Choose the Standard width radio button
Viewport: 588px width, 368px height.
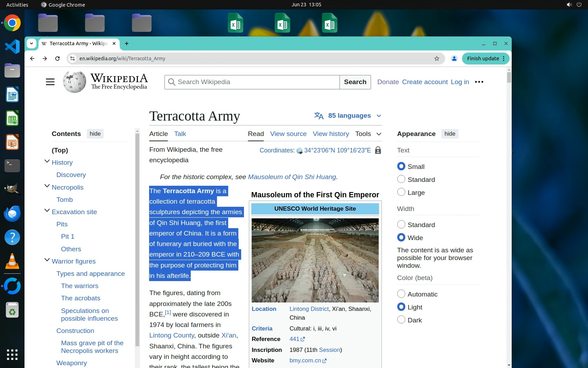(x=401, y=225)
